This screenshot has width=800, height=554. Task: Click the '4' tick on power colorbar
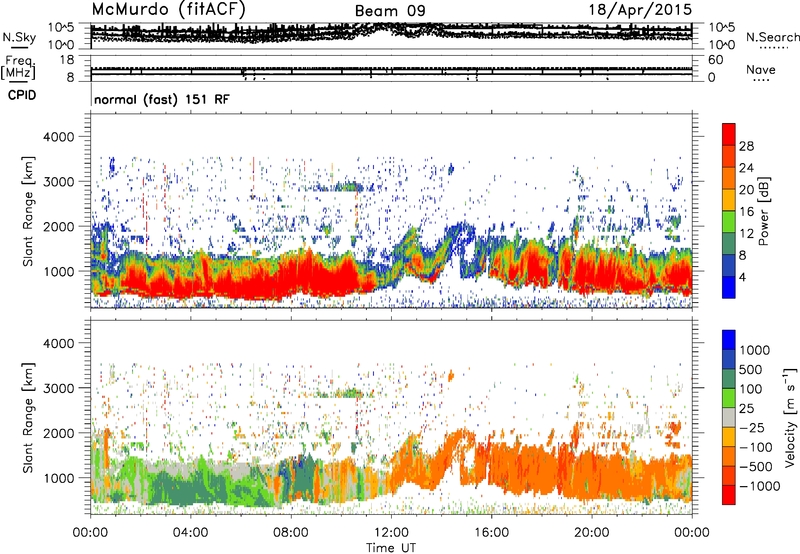[742, 277]
